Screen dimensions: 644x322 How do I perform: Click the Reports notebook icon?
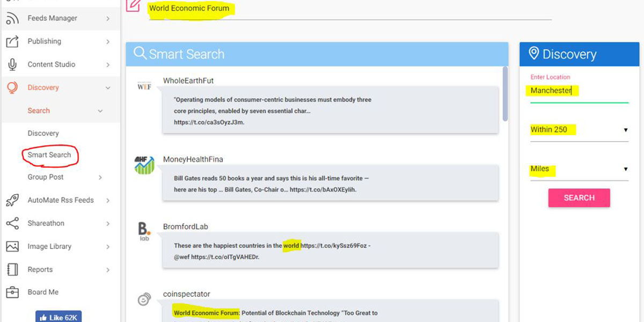12,269
